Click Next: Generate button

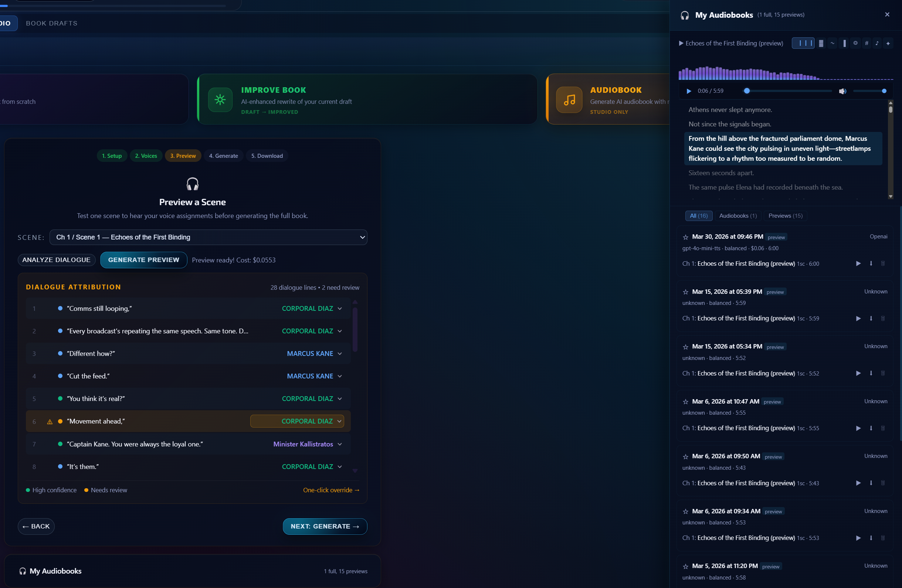point(325,527)
